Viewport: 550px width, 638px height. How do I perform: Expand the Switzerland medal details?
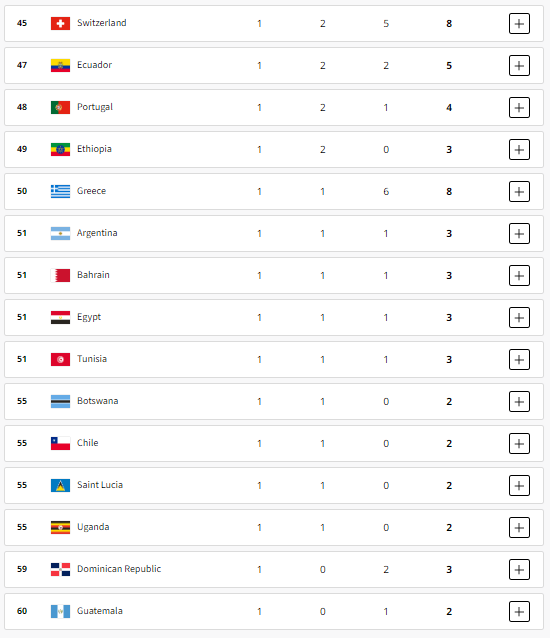519,24
